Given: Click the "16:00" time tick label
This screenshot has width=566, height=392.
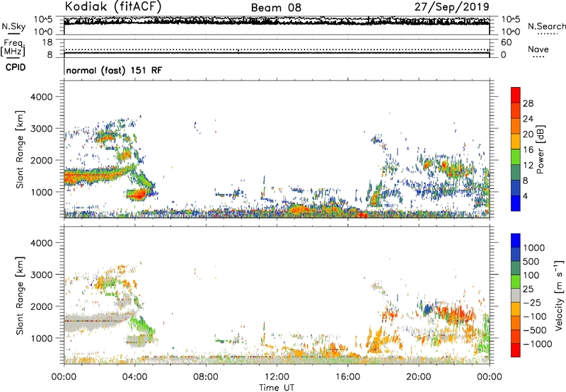Looking at the screenshot, I should (347, 377).
